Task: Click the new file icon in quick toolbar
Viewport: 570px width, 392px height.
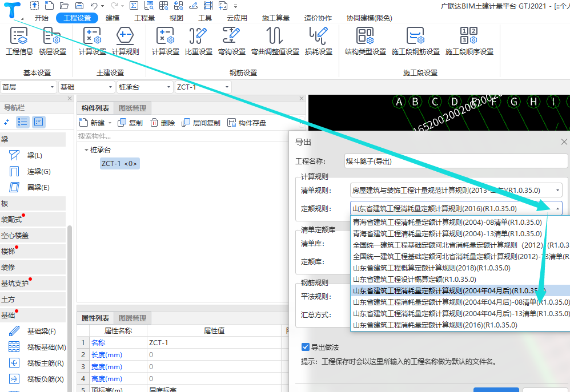Action: 49,6
